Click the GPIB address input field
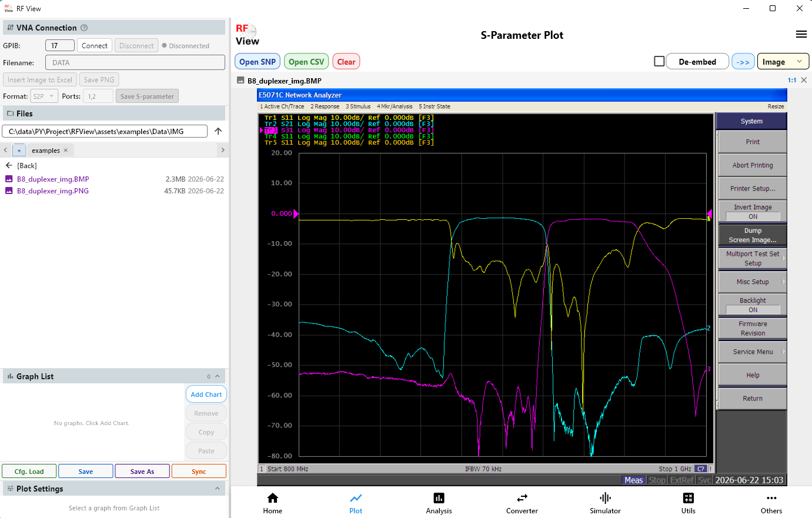812x518 pixels. (x=60, y=45)
